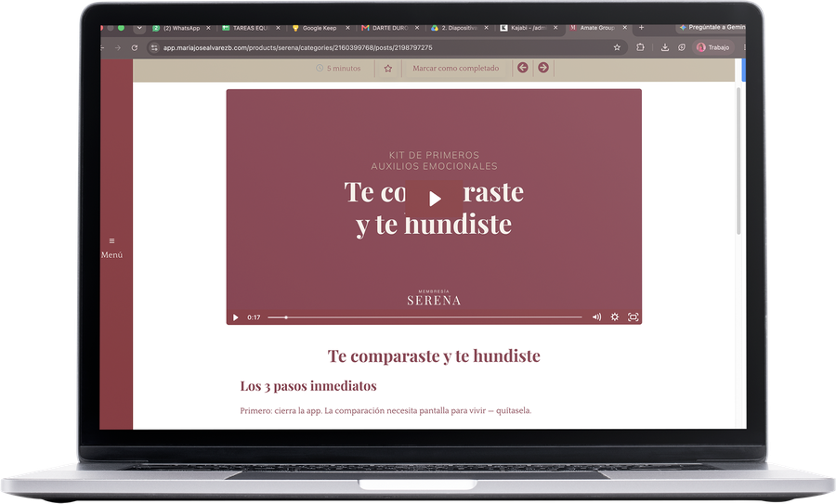Expand the tab search dropdown arrow
This screenshot has height=504, width=836.
point(139,28)
